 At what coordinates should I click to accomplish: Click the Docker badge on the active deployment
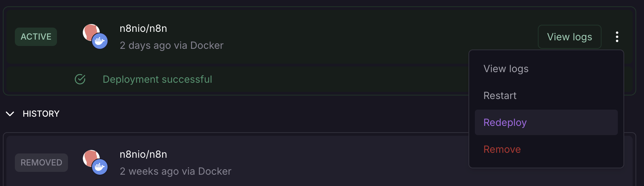coord(100,41)
